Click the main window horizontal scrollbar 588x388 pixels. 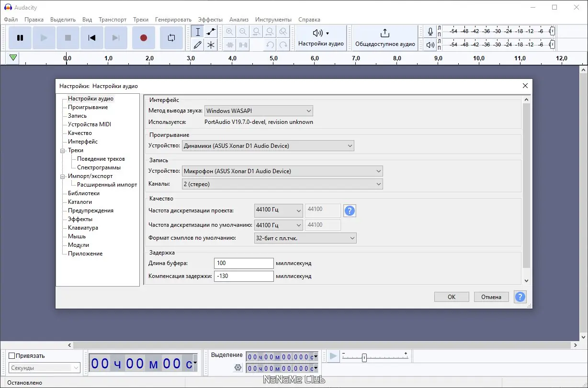(x=322, y=345)
